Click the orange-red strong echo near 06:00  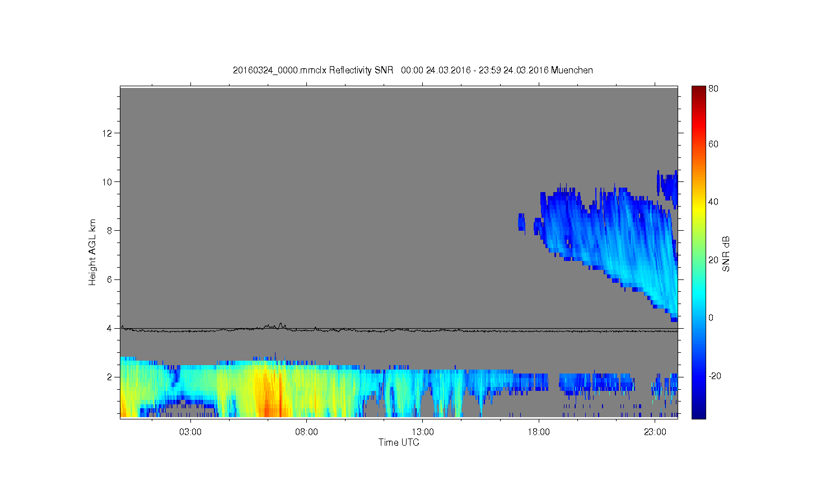tap(272, 392)
